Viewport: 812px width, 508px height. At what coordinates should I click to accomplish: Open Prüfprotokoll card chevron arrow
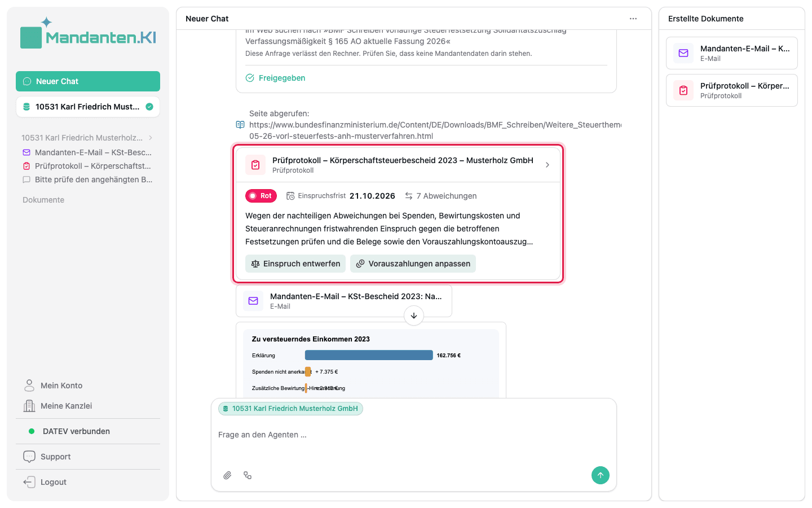pyautogui.click(x=548, y=165)
